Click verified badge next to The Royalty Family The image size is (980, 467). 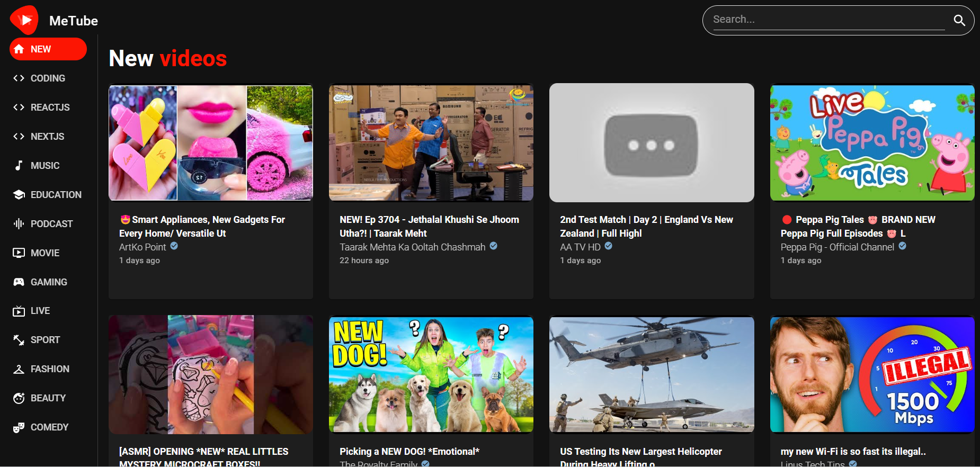425,464
